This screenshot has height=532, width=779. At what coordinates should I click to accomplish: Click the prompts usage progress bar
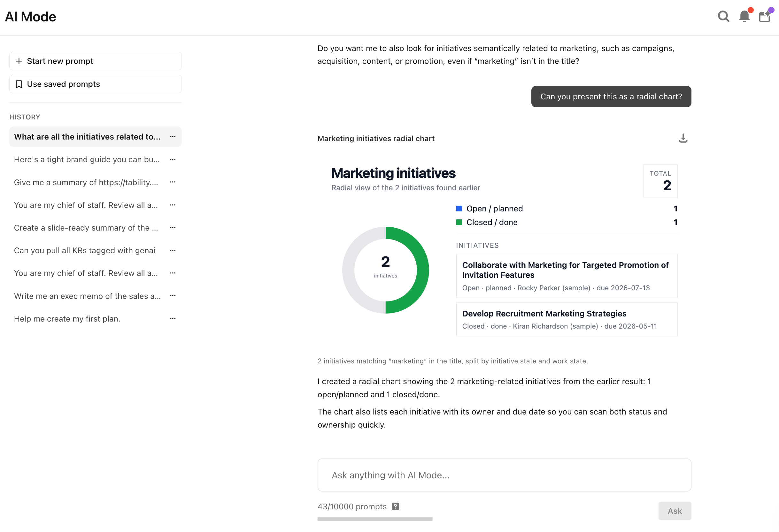tap(375, 519)
